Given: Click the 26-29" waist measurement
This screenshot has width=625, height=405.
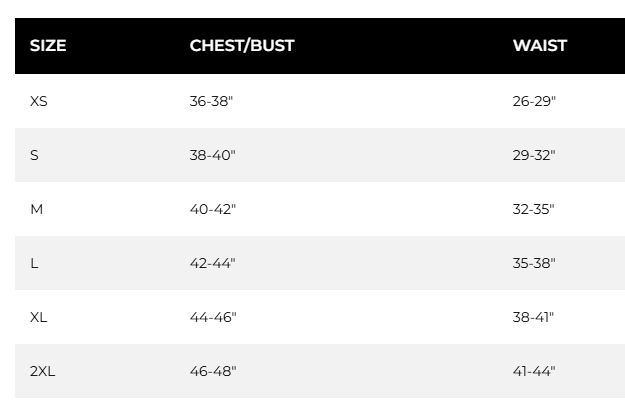Looking at the screenshot, I should click(x=534, y=101).
